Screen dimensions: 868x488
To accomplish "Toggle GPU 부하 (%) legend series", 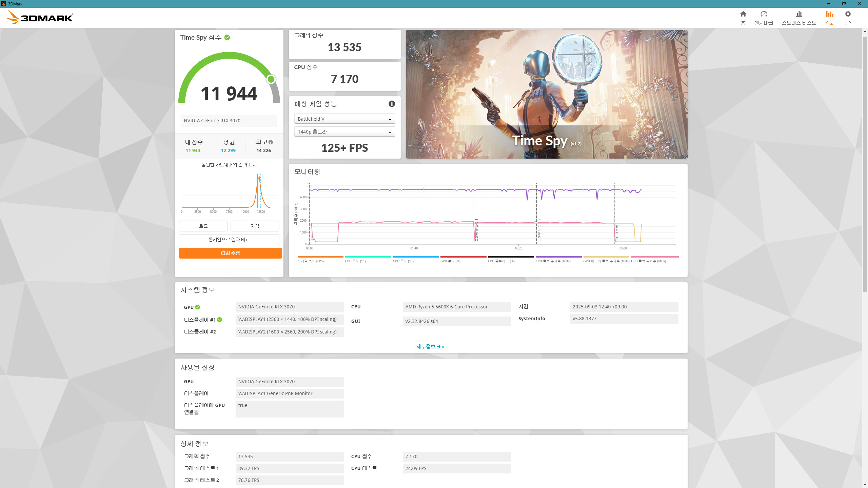I will [463, 259].
